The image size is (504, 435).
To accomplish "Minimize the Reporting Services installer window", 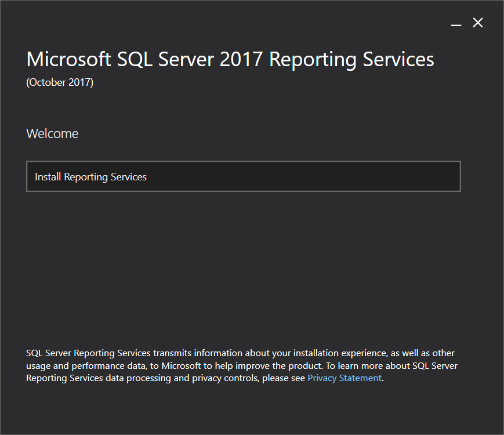I will [456, 23].
